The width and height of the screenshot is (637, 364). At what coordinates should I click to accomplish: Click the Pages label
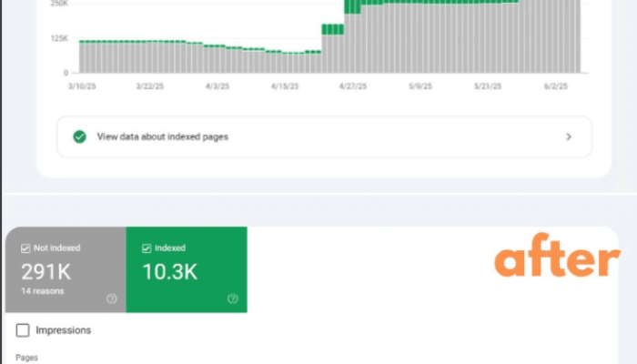click(26, 358)
